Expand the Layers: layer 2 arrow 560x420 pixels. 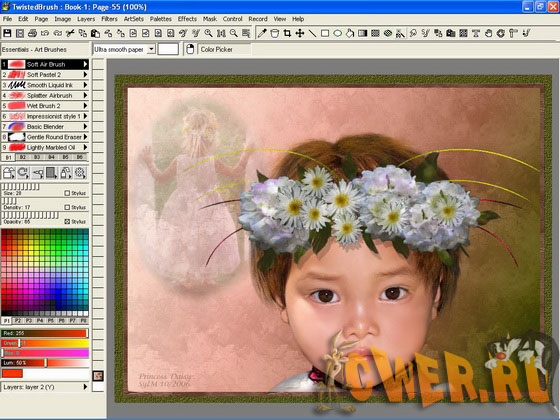(85, 387)
